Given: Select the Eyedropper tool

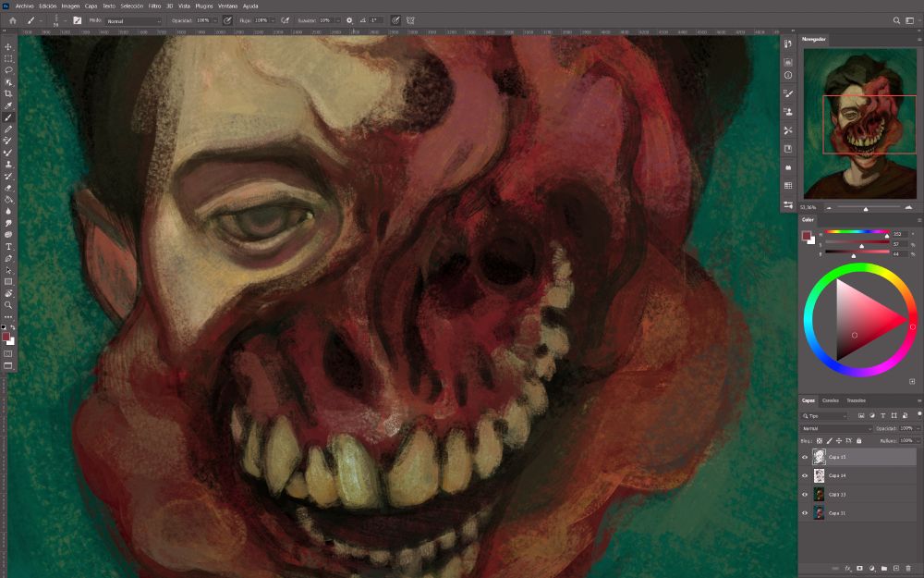Looking at the screenshot, I should (8, 105).
